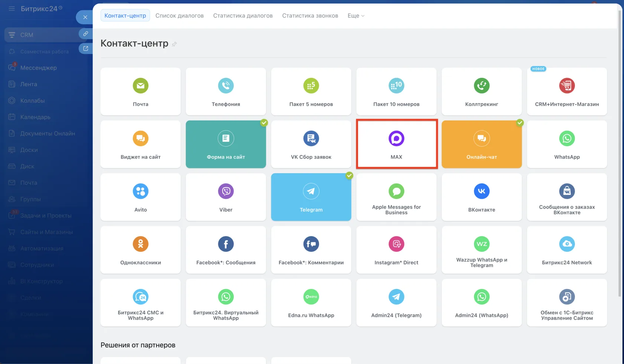Switch to the Статистика диалогов tab

(243, 16)
